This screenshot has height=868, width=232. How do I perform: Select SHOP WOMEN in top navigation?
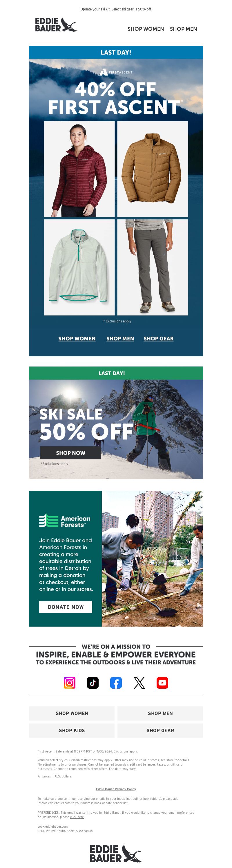[x=146, y=29]
